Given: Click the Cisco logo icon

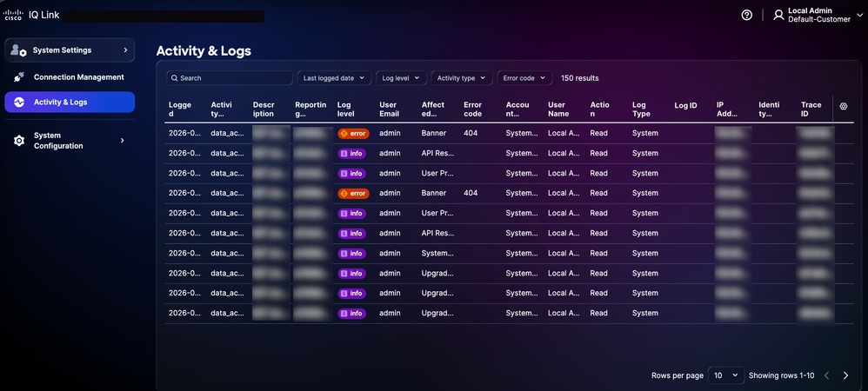Looking at the screenshot, I should [x=13, y=15].
